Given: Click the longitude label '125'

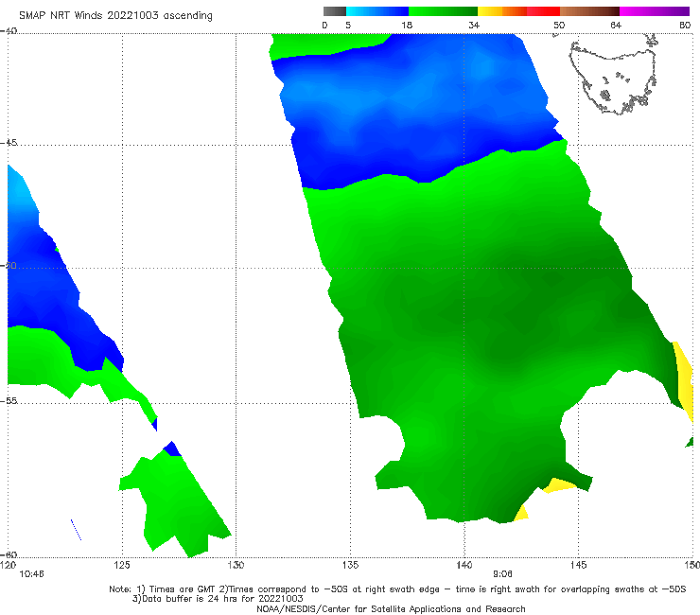Looking at the screenshot, I should (x=122, y=565).
